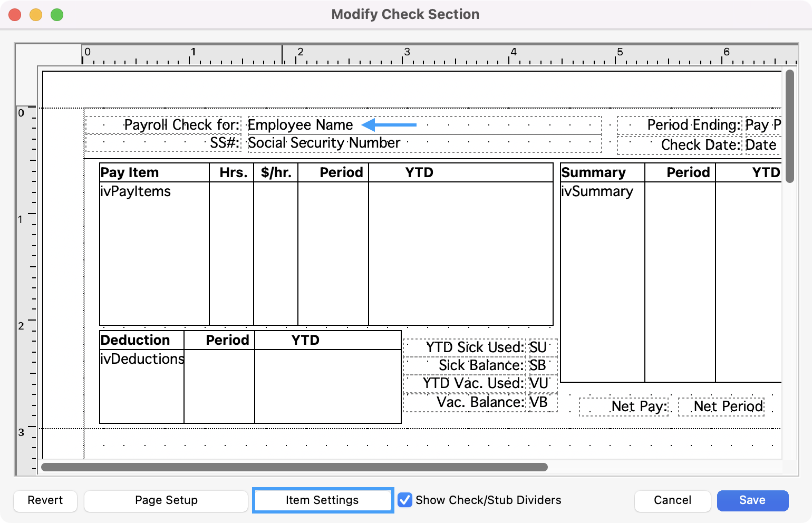This screenshot has width=812, height=523.
Task: Click the Item Settings button
Action: pos(323,500)
